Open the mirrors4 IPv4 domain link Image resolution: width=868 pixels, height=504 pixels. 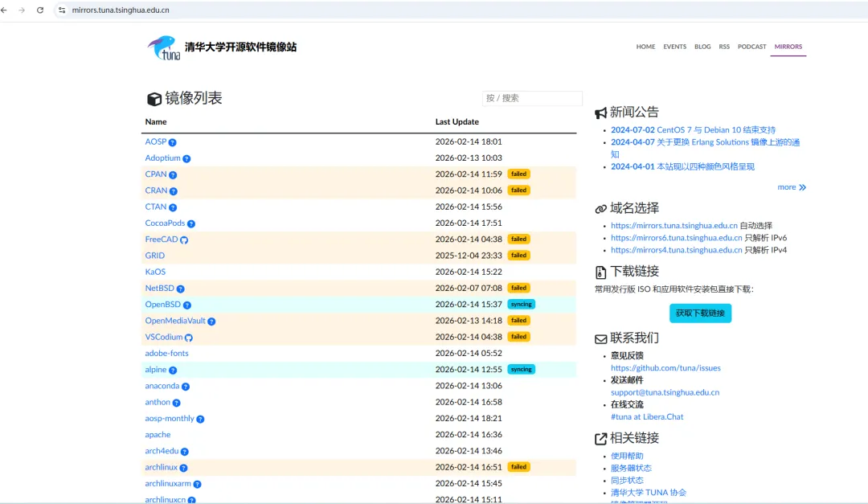coord(677,250)
